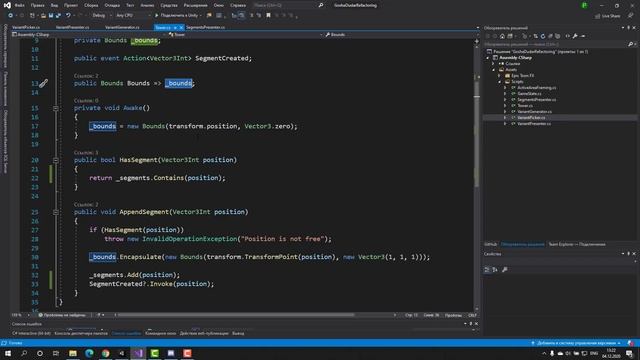The image size is (640, 360).
Task: Open the Package Manager Console bottom tab
Action: pyautogui.click(x=81, y=333)
